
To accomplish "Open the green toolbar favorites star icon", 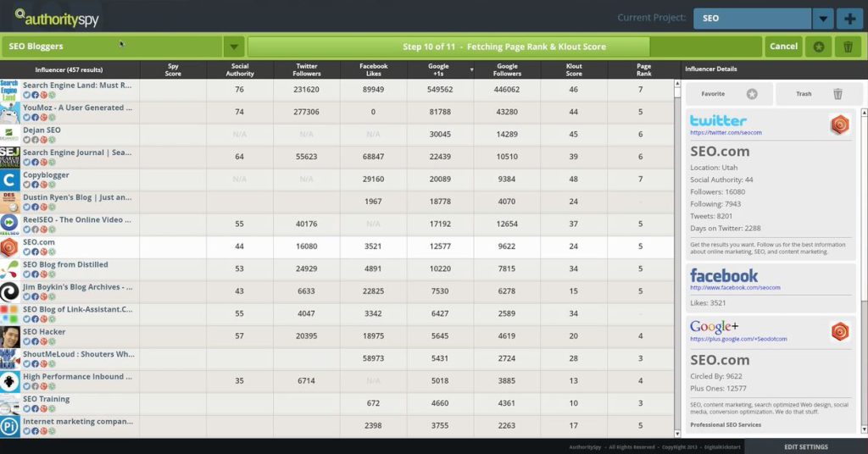I will point(818,47).
